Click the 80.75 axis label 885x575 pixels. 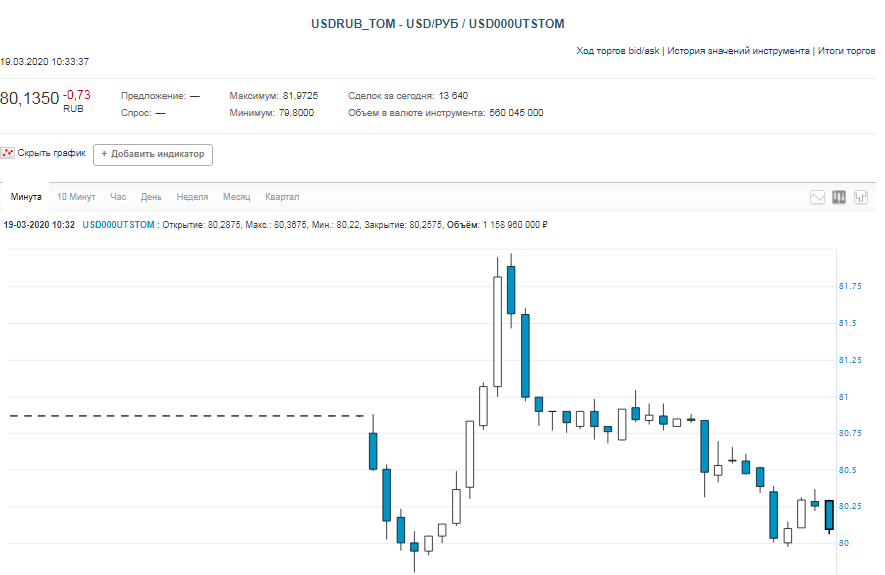[850, 433]
